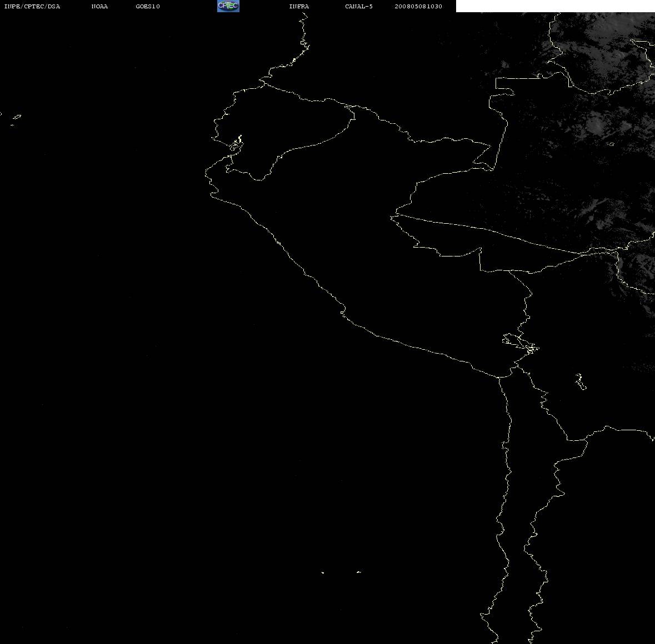The width and height of the screenshot is (655, 644).
Task: Select the INPE/CPTEC/DSA header text
Action: [x=32, y=6]
